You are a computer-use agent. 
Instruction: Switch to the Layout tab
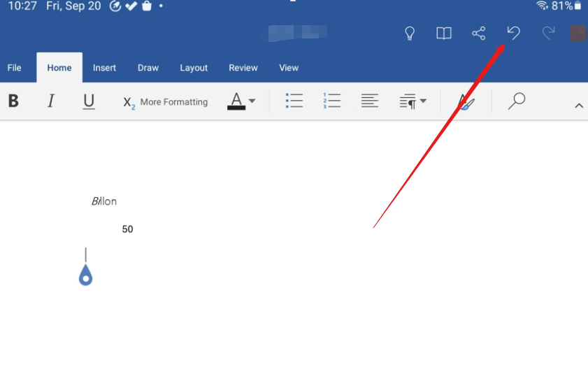194,68
